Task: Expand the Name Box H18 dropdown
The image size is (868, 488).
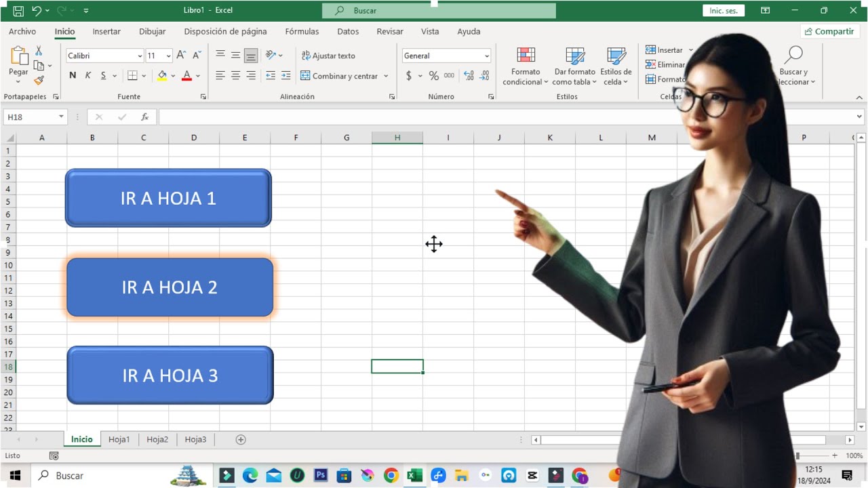Action: coord(61,117)
